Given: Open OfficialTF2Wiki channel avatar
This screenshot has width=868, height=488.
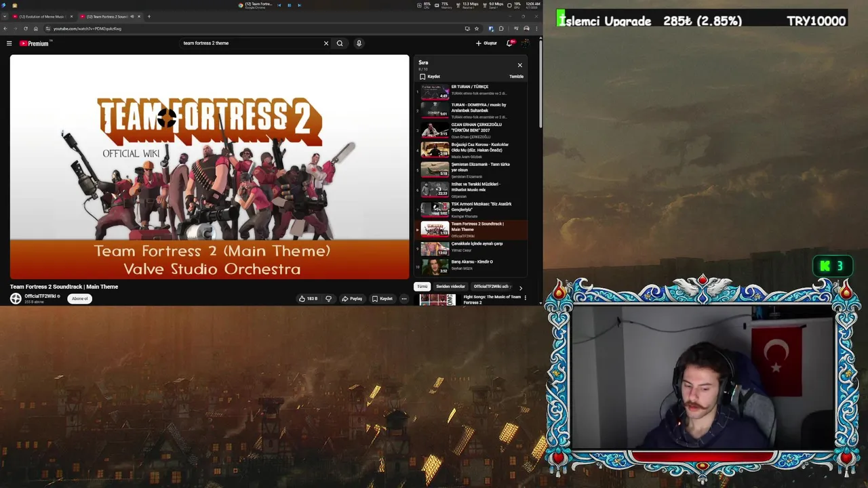Looking at the screenshot, I should [x=16, y=298].
